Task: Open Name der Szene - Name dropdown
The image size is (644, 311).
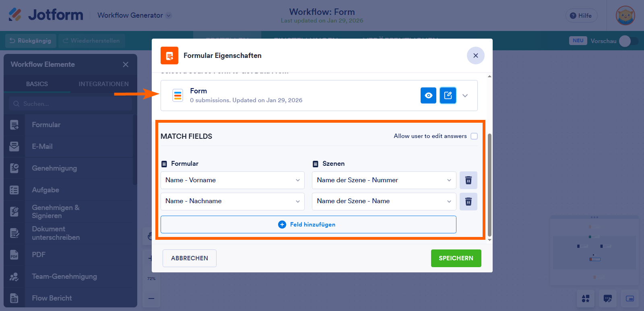Action: (x=384, y=201)
